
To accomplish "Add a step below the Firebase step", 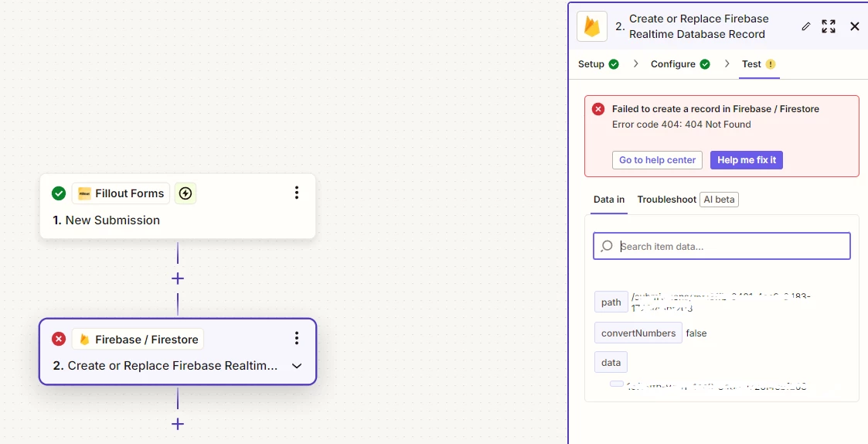I will [178, 424].
